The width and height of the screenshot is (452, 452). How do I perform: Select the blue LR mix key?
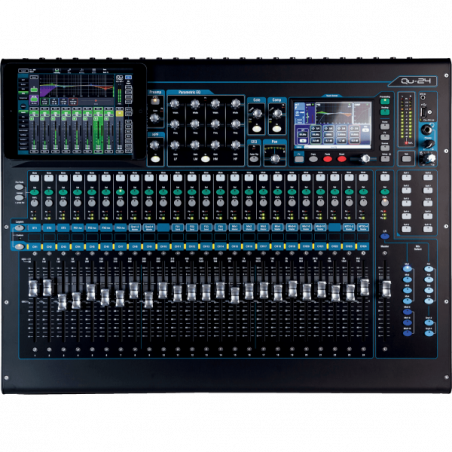(385, 236)
